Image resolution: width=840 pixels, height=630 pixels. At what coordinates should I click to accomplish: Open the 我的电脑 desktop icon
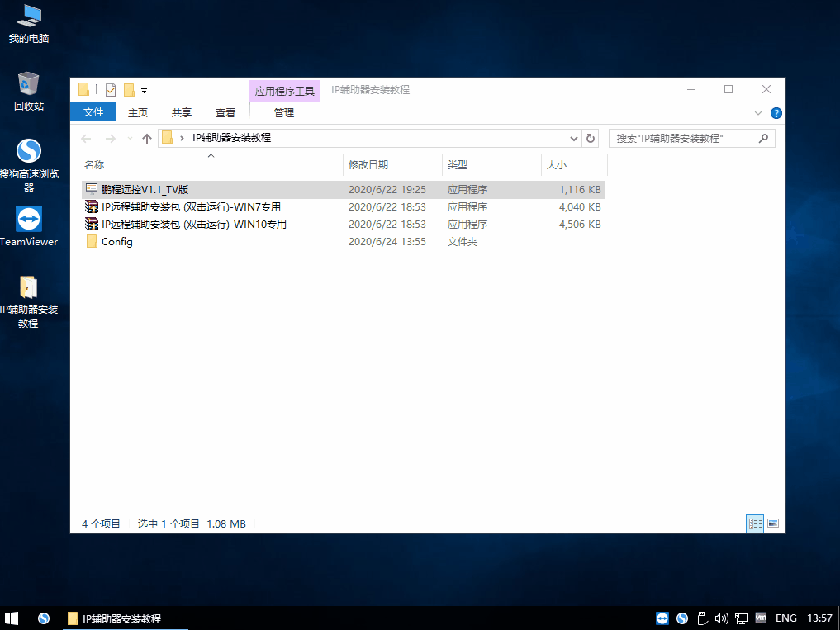(28, 25)
